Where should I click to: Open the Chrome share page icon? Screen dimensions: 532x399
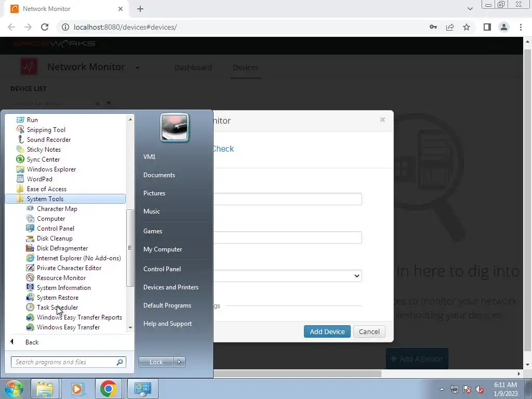coord(450,27)
